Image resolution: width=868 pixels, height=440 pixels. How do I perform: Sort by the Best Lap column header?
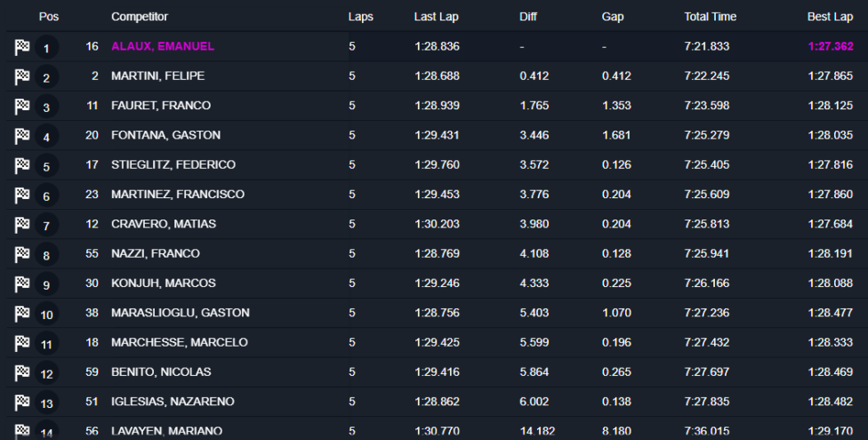click(x=830, y=17)
